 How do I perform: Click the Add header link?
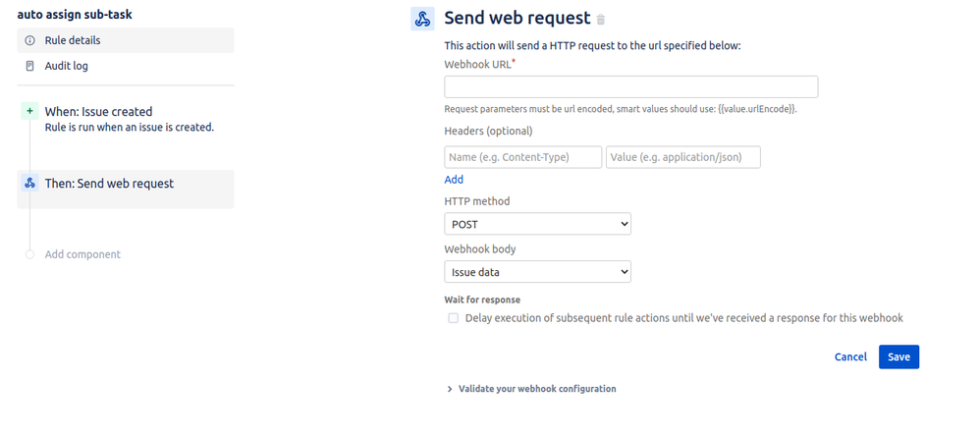click(x=454, y=180)
